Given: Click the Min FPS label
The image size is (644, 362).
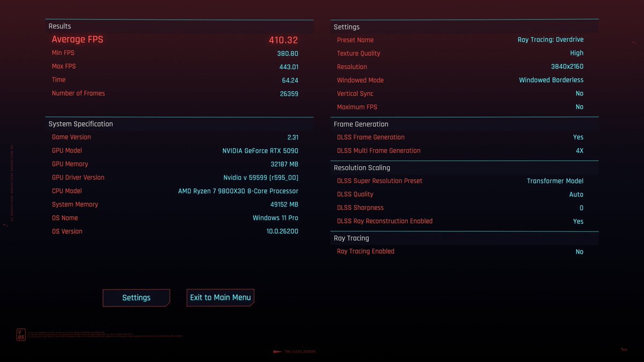Looking at the screenshot, I should [x=63, y=53].
